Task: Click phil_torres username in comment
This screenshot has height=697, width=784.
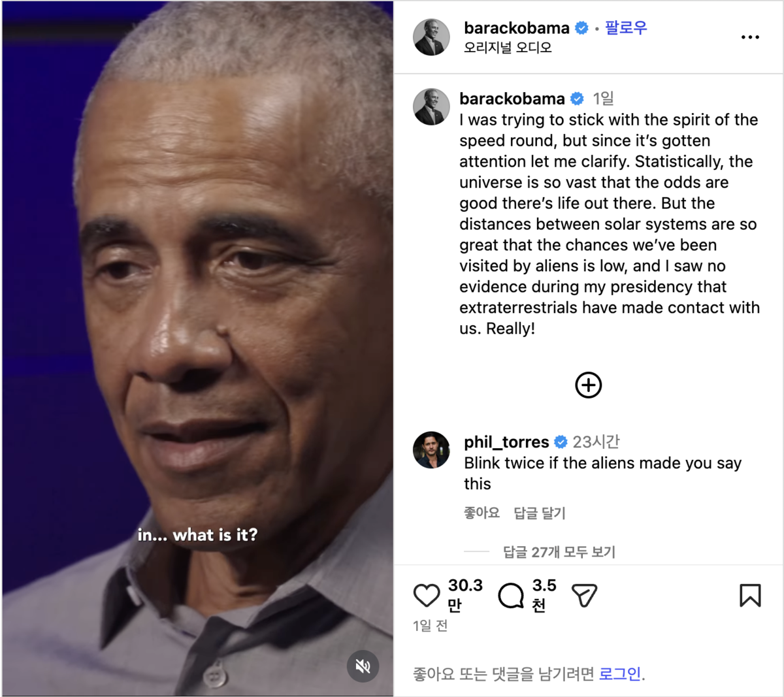Action: coord(506,442)
